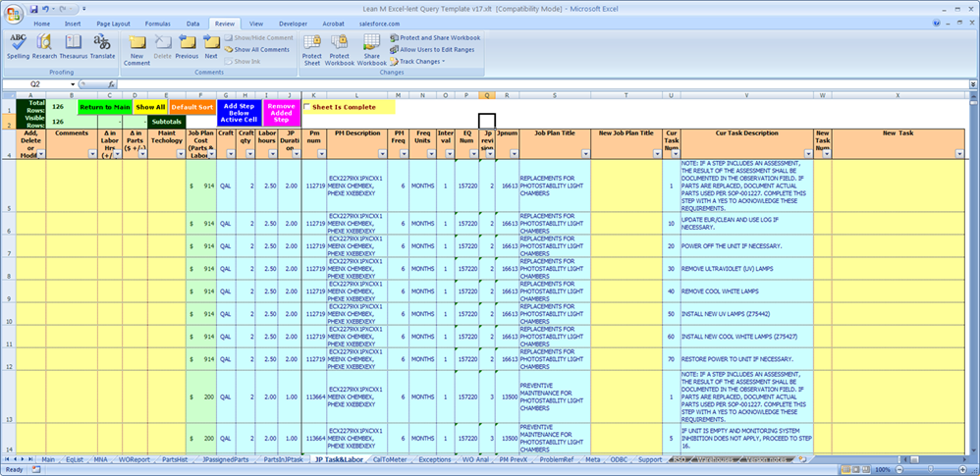The height and width of the screenshot is (476, 980).
Task: Click Show All Comments
Action: pos(257,49)
